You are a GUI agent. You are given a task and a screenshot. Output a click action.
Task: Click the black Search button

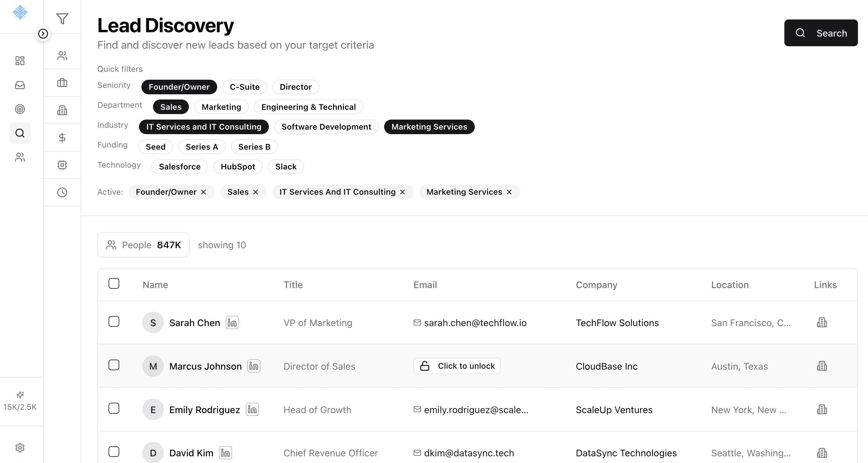click(x=821, y=33)
